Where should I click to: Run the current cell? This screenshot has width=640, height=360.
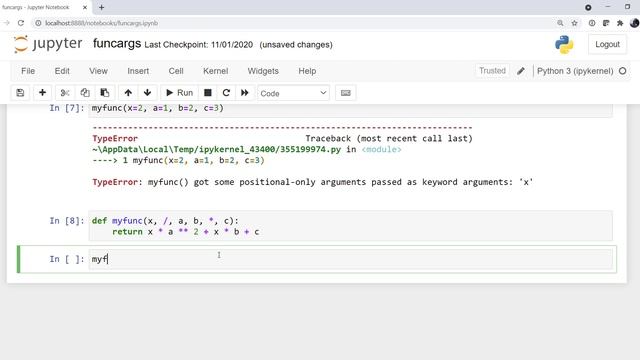coord(179,93)
